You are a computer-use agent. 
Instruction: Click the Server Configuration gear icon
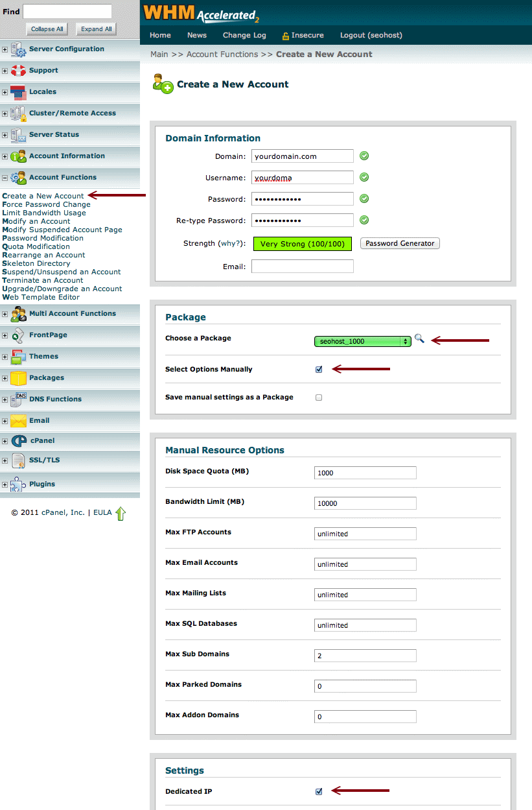point(18,49)
